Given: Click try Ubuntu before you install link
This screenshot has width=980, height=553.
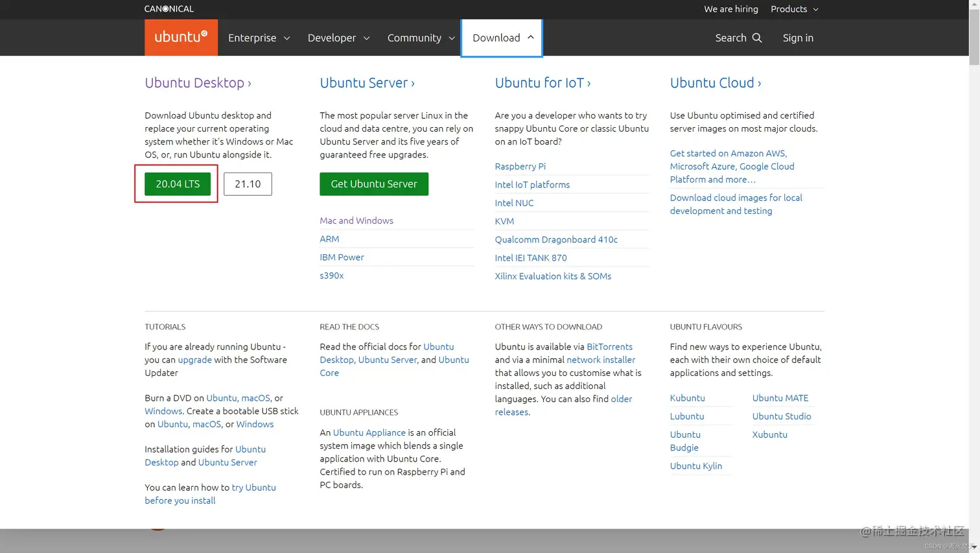Looking at the screenshot, I should (210, 494).
